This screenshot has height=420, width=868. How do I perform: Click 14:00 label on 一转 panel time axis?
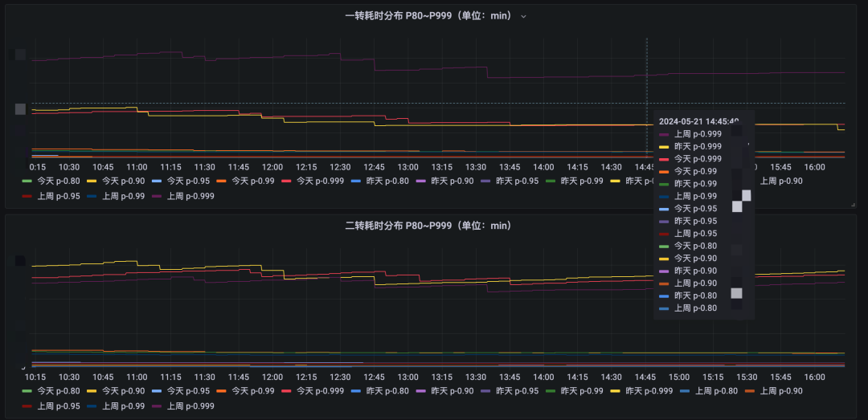pyautogui.click(x=543, y=167)
